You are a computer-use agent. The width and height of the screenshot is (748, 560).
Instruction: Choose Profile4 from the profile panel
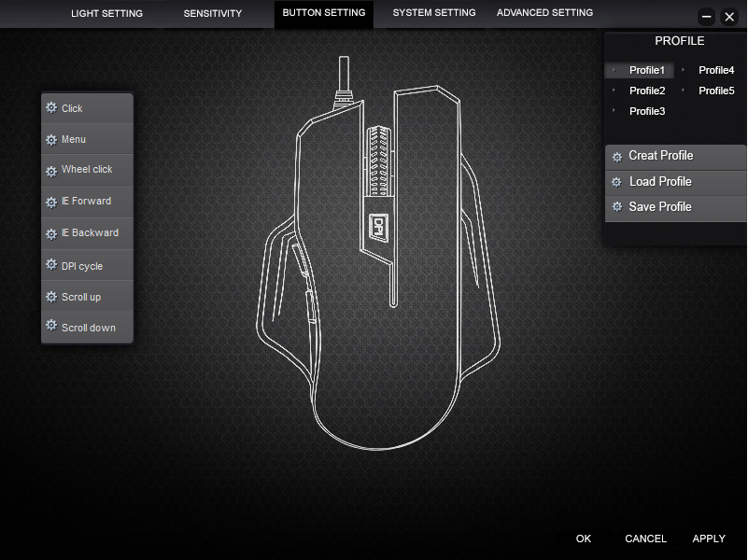(x=716, y=70)
